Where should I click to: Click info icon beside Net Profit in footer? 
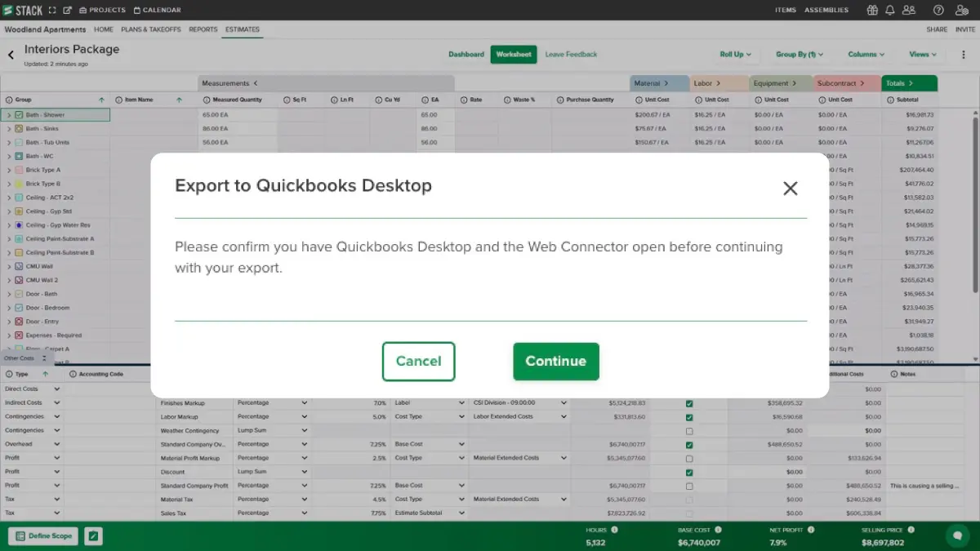coord(812,530)
